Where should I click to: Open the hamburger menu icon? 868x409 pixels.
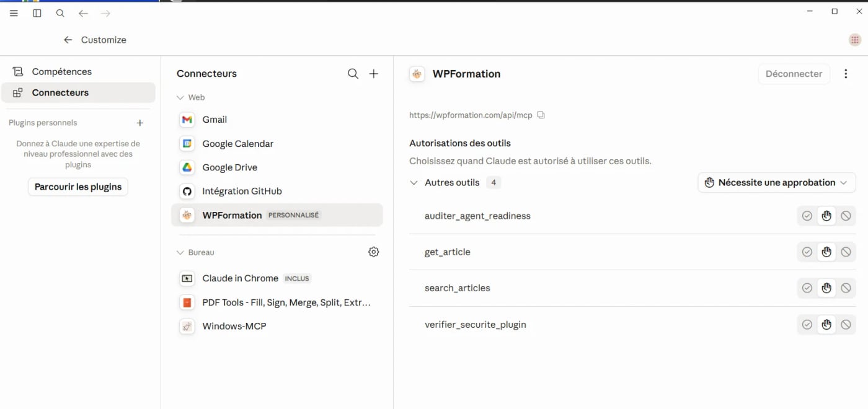tap(14, 13)
